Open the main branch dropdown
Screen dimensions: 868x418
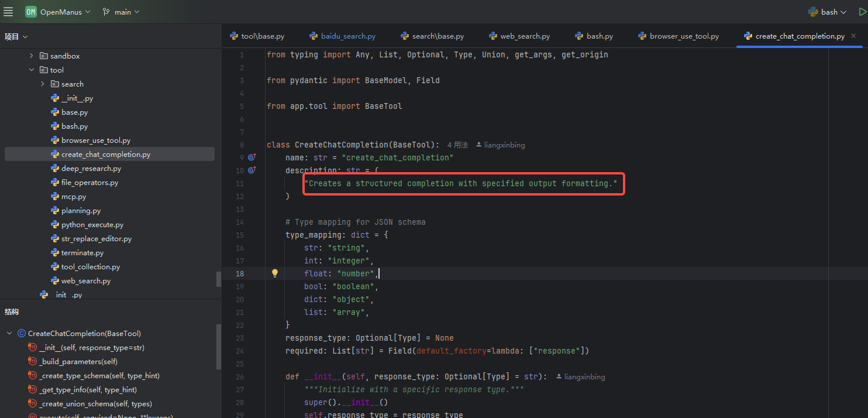(x=121, y=12)
